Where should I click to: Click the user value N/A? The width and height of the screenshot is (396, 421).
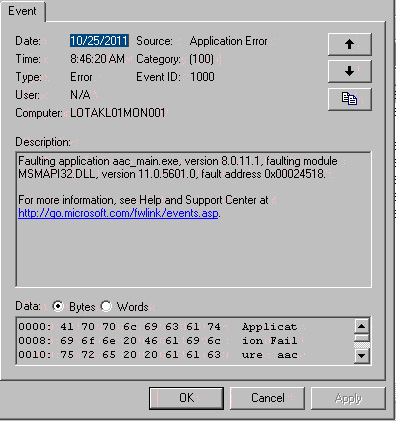click(80, 95)
